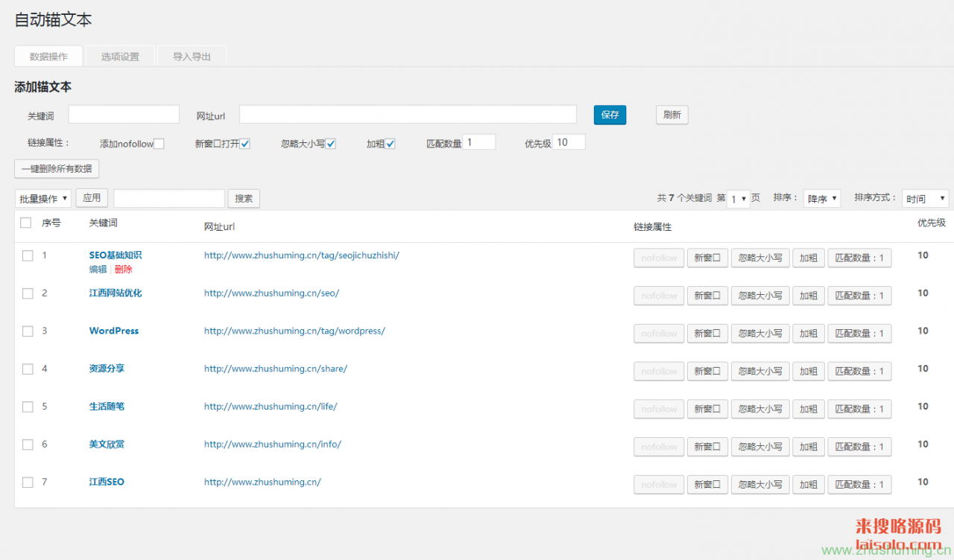954x560 pixels.
Task: Click the 一键删除所有数据 button
Action: pos(57,169)
